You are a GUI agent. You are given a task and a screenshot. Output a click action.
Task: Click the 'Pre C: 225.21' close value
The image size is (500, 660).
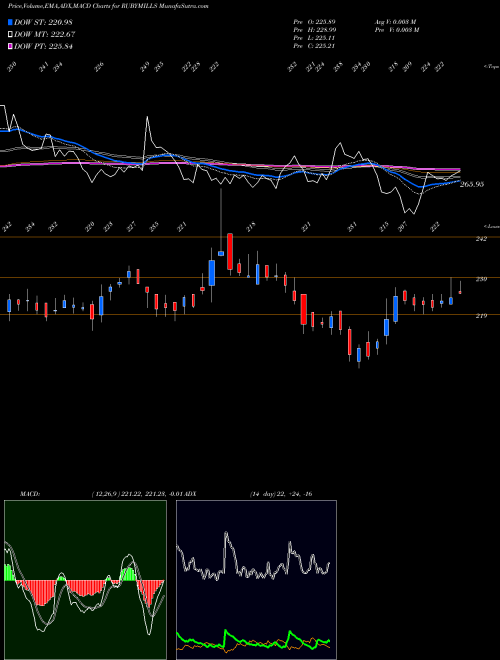click(x=314, y=45)
